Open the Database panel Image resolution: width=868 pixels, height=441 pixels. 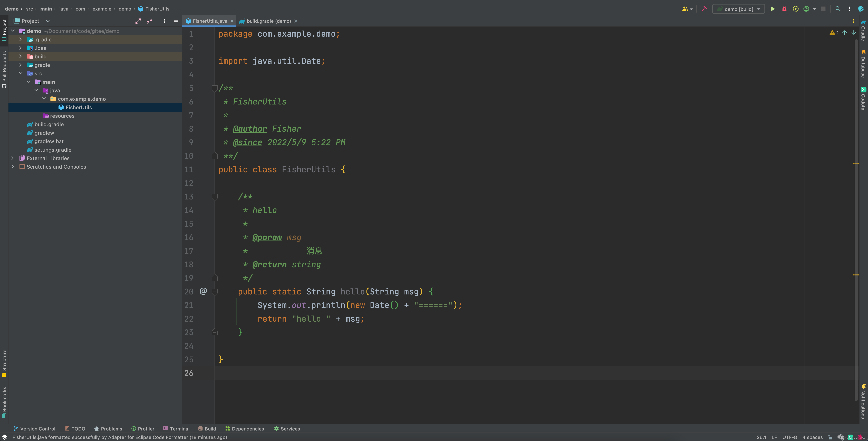click(x=863, y=66)
